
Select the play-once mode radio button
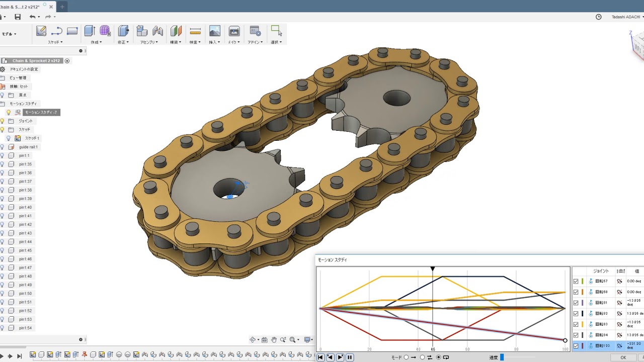point(407,357)
